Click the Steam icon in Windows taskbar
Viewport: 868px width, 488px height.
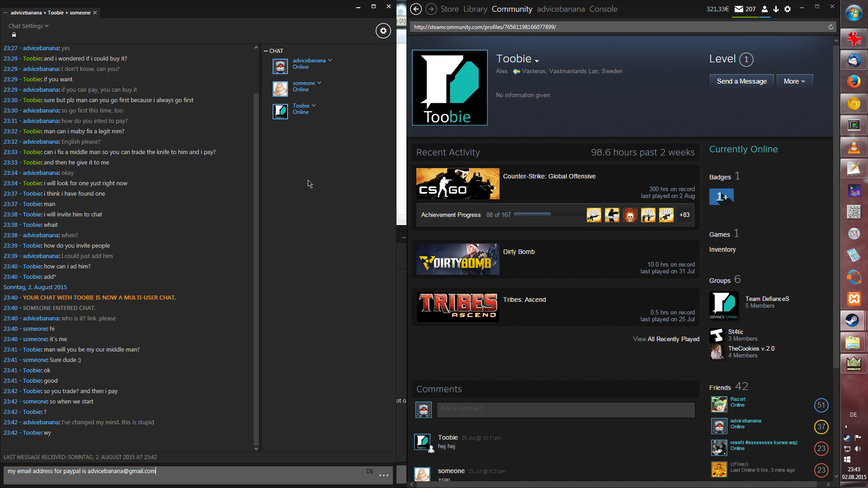pos(854,320)
